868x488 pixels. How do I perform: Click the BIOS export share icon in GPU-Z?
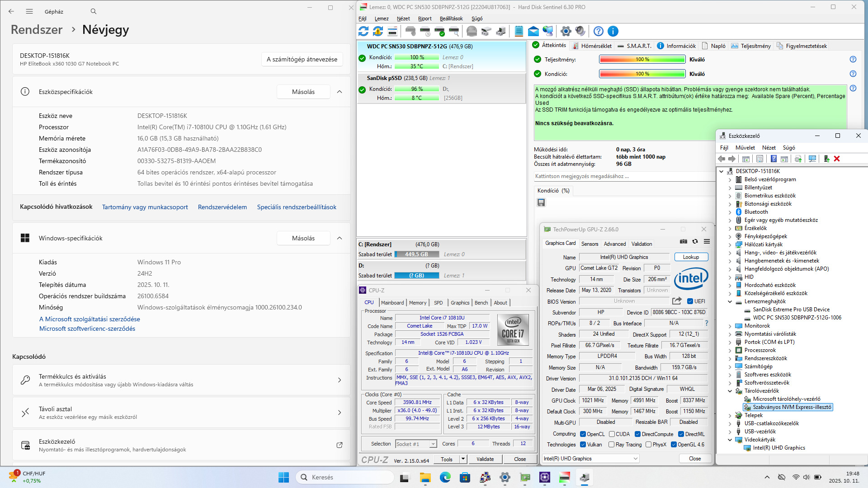(677, 301)
